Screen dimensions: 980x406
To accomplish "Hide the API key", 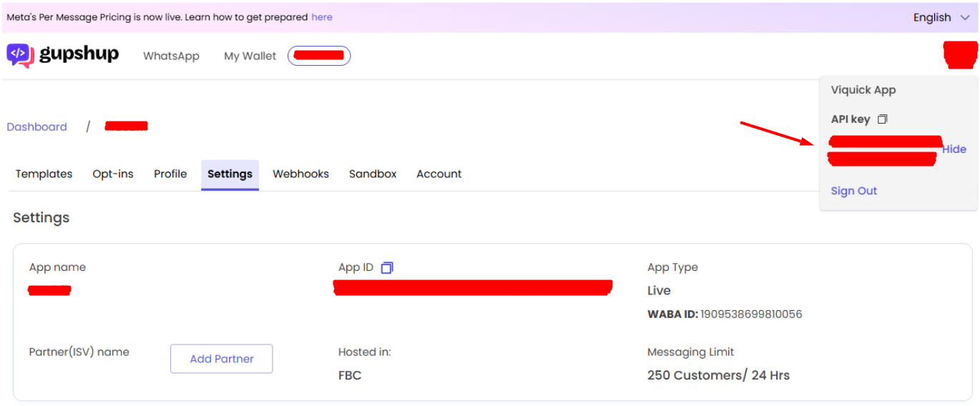I will point(954,149).
